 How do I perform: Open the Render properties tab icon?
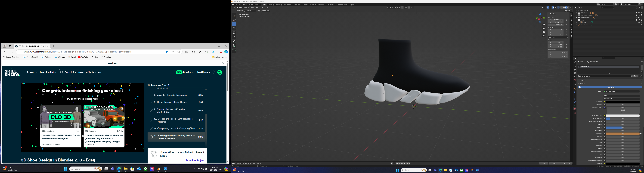point(575,67)
